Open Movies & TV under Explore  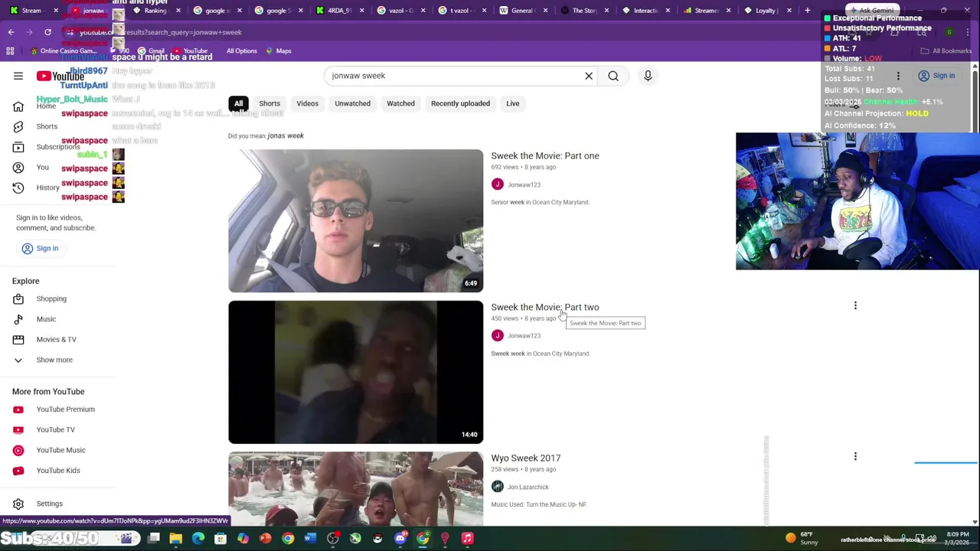56,339
